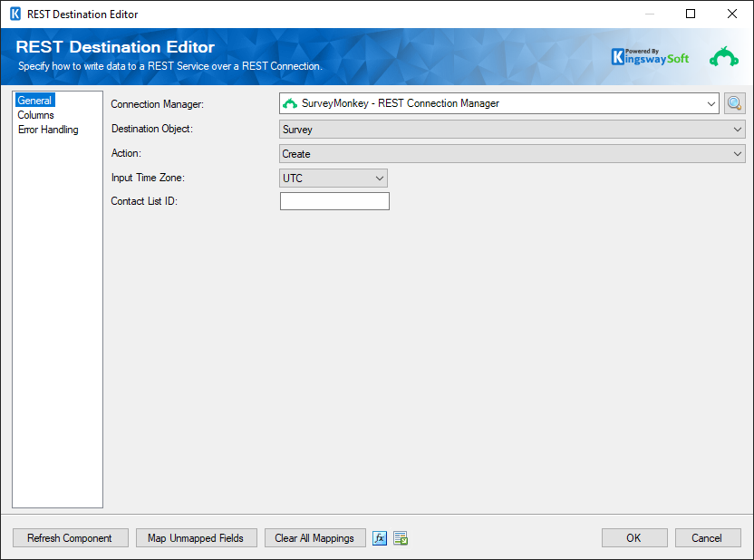The image size is (754, 560).
Task: Click the Destination Object label
Action: pyautogui.click(x=152, y=129)
